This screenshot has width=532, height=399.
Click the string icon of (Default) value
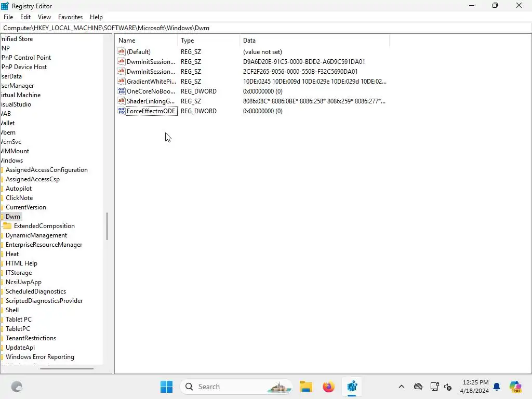point(122,51)
